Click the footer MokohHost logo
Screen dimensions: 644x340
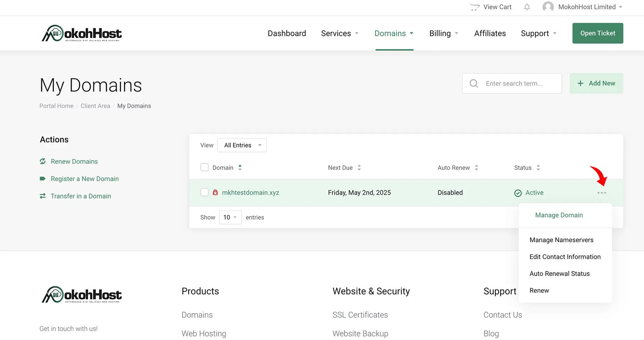click(x=82, y=295)
